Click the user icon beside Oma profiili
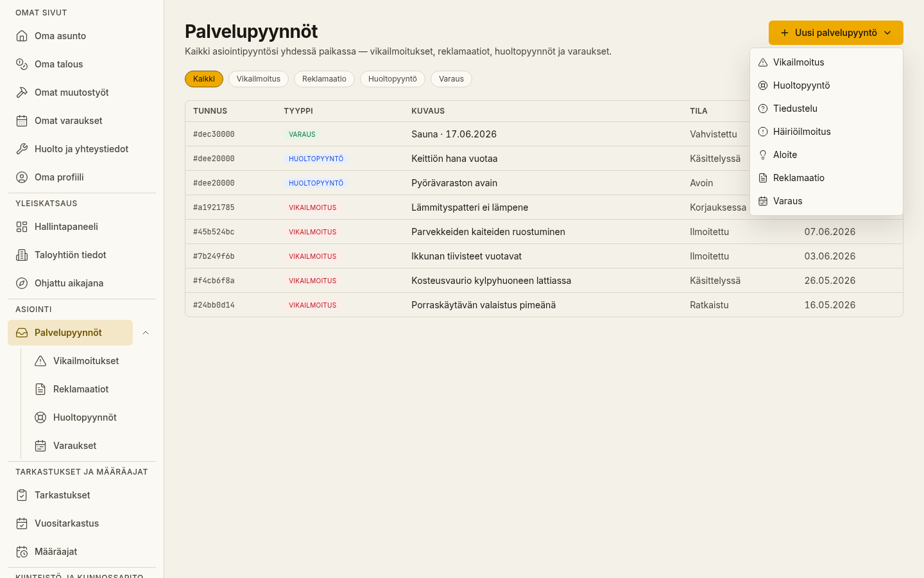The width and height of the screenshot is (924, 578). click(22, 177)
